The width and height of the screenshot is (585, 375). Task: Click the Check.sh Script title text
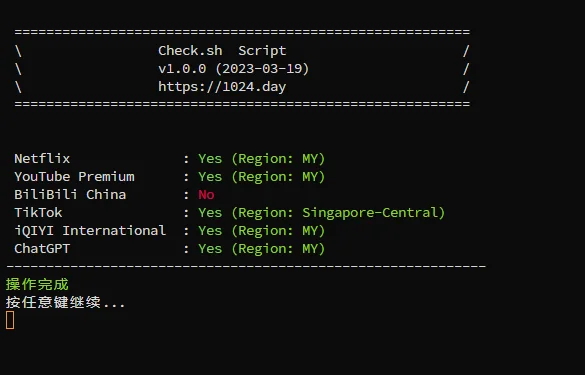(x=222, y=51)
